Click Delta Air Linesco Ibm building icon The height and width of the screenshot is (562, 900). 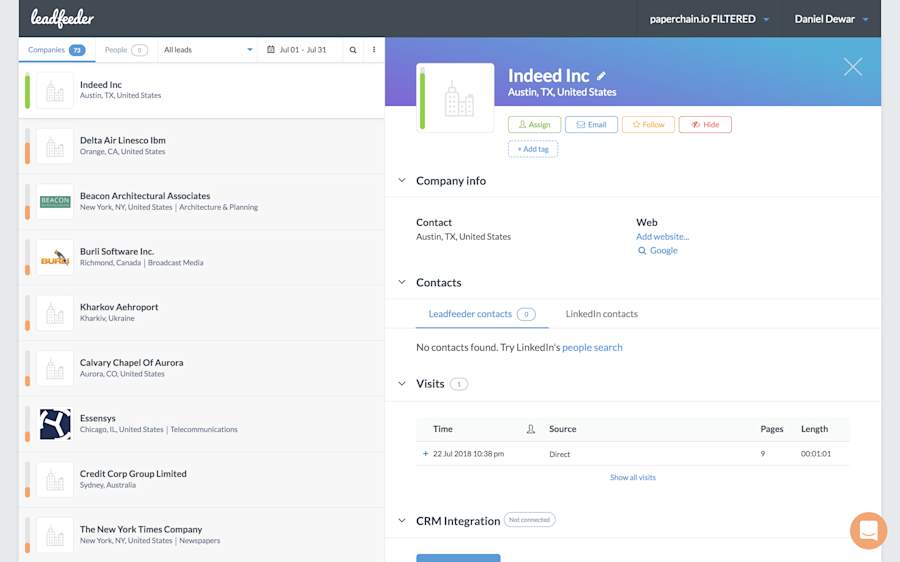55,146
